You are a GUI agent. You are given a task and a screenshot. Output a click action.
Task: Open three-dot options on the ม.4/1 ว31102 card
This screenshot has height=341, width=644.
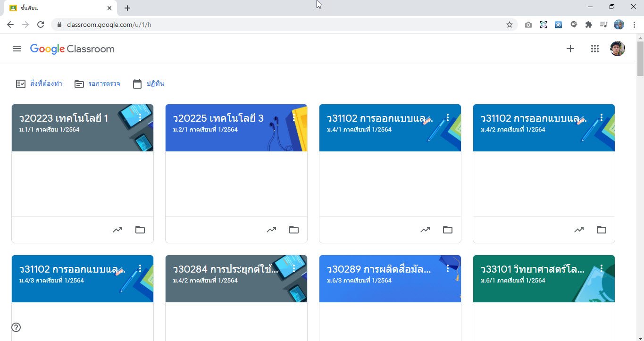448,117
